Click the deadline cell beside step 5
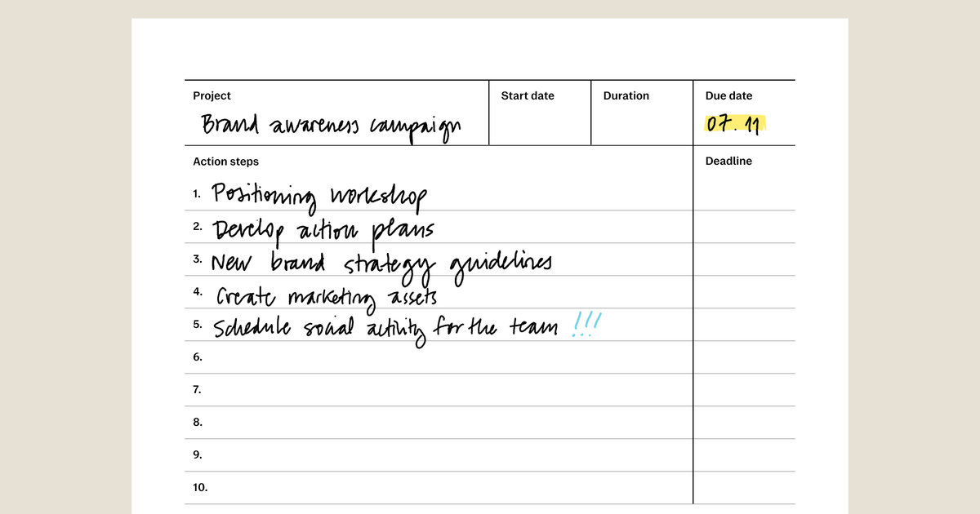This screenshot has width=980, height=514. coord(743,325)
